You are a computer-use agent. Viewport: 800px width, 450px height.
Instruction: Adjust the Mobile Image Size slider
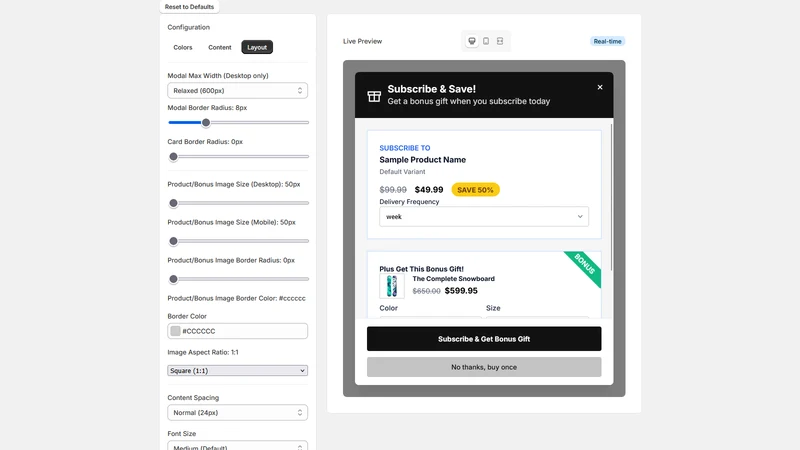click(238, 241)
